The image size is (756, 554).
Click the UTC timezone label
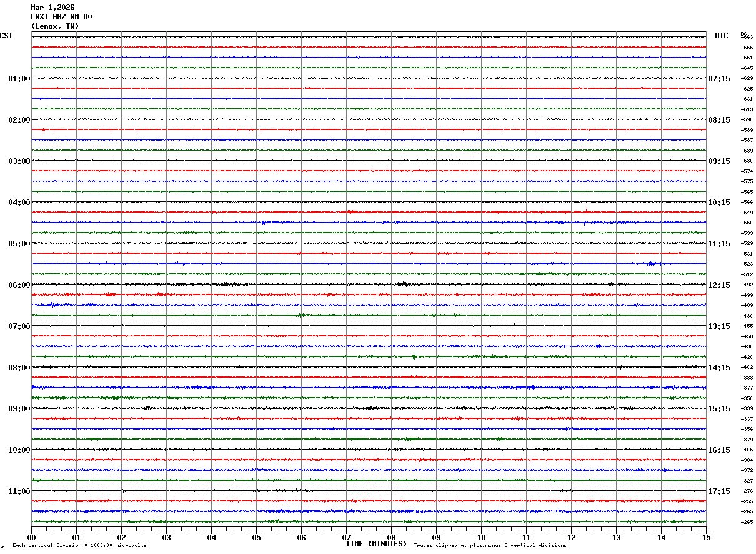[722, 36]
